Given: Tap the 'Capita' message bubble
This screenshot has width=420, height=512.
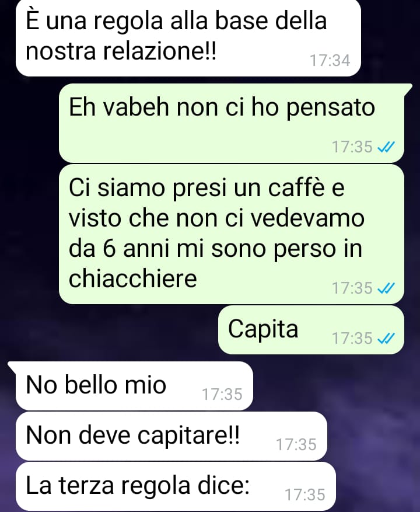Looking at the screenshot, I should coord(311,330).
